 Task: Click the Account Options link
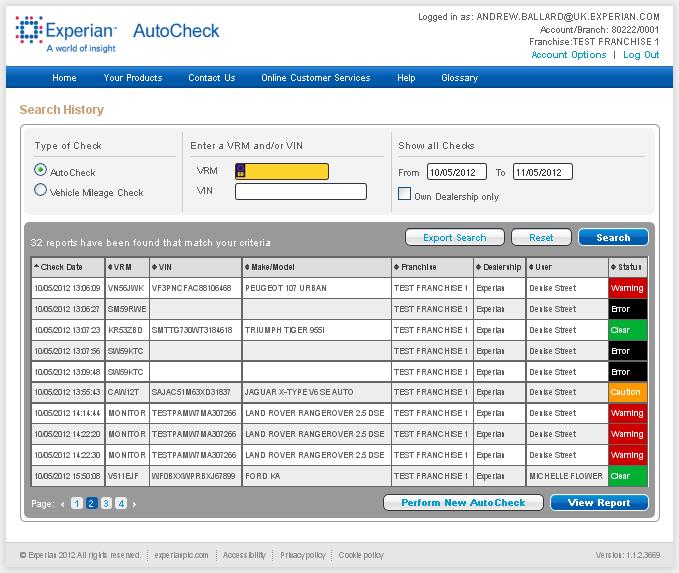pos(569,55)
